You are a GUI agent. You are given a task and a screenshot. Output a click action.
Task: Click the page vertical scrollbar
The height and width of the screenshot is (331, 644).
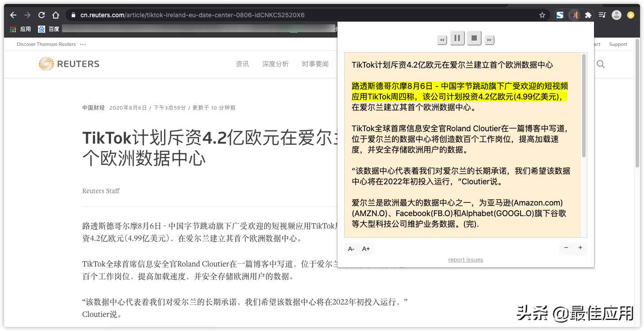coord(637,103)
